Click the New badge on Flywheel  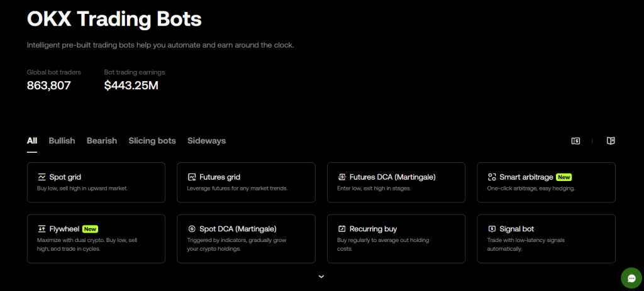[x=91, y=229]
